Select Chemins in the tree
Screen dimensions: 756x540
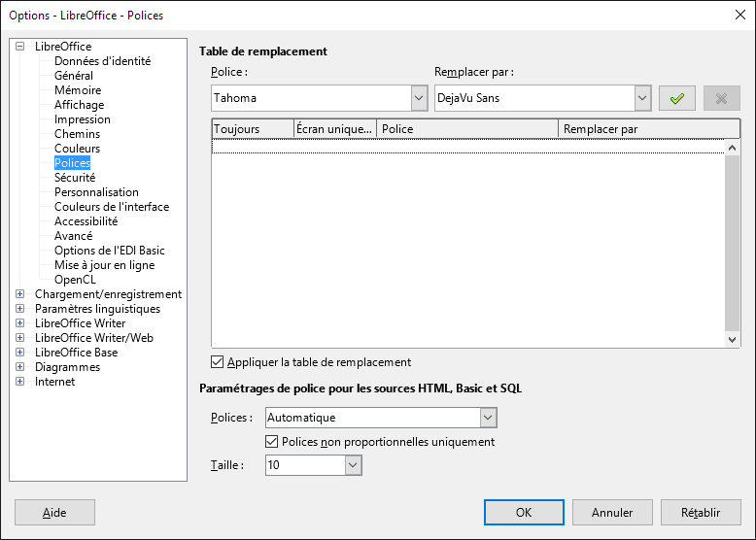tap(77, 133)
